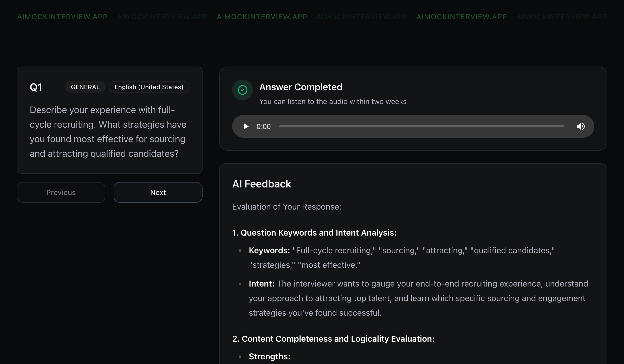Click the Q1 question number label

tap(36, 87)
